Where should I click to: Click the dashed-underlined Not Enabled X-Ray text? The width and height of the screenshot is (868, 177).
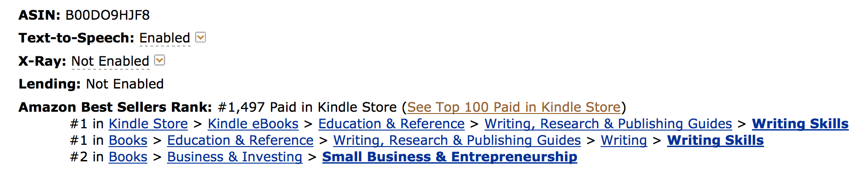[110, 61]
